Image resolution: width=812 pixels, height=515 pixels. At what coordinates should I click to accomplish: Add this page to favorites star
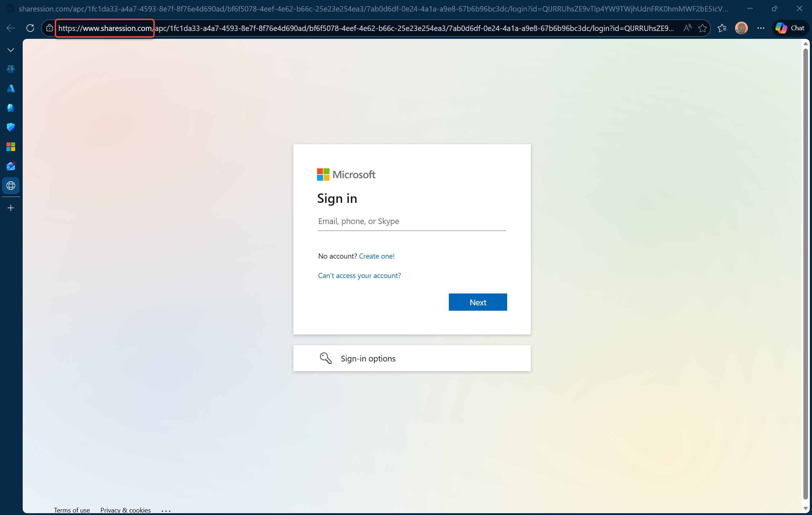coord(702,28)
